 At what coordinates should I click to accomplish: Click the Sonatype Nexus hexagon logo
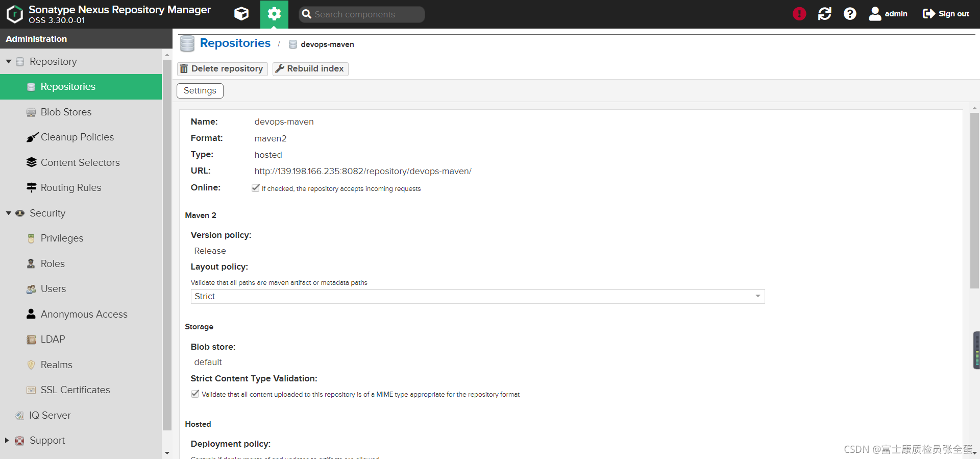(x=14, y=14)
